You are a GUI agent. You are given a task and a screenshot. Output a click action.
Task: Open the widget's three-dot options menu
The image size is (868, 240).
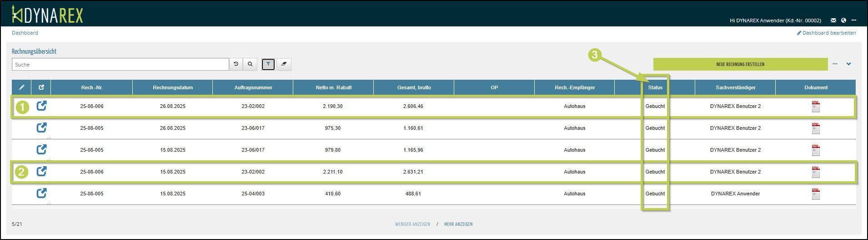[x=835, y=64]
